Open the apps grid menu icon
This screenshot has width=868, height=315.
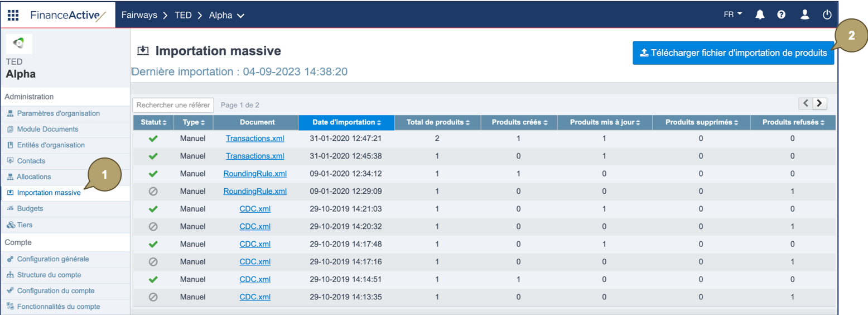[x=13, y=15]
